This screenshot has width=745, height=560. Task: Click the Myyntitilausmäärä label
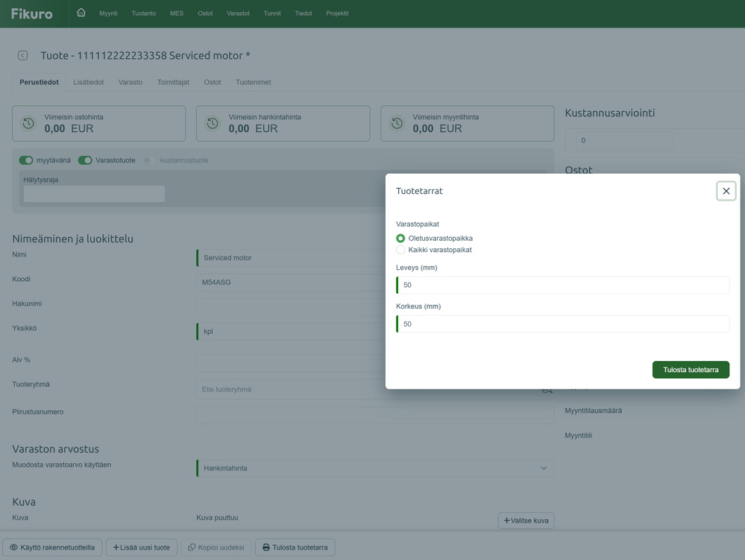593,411
